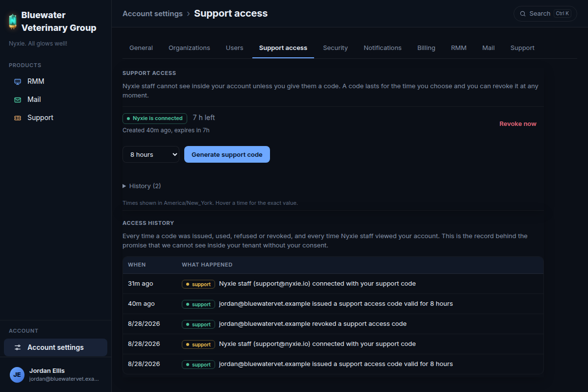588x392 pixels.
Task: Click the WHEN column header
Action: (x=137, y=265)
